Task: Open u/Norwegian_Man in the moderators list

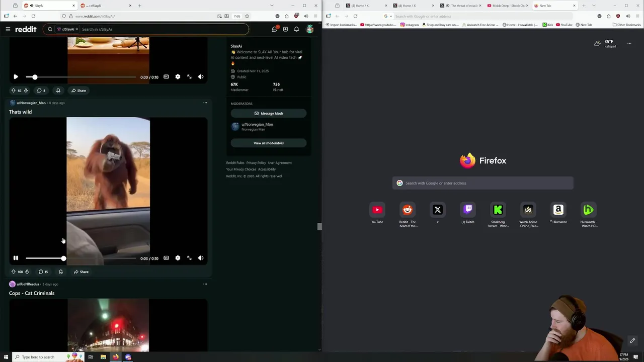Action: pyautogui.click(x=257, y=124)
